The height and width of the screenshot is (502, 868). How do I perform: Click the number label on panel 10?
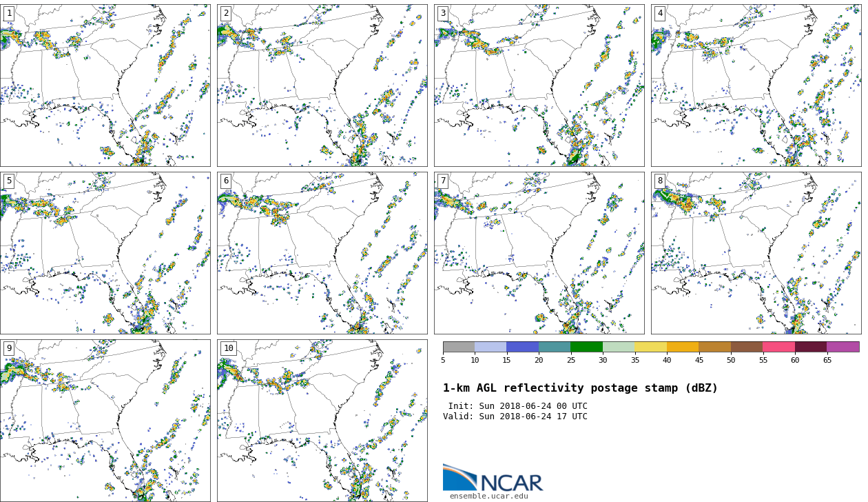tap(228, 348)
